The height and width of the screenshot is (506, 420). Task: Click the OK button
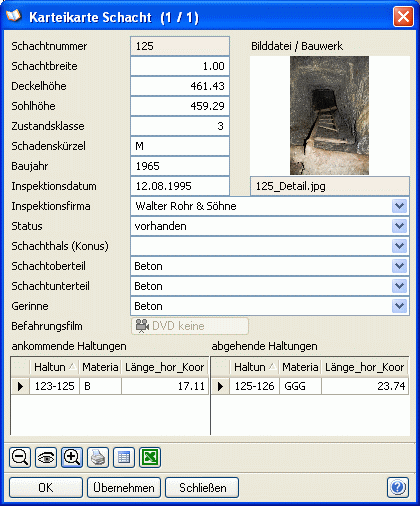46,488
